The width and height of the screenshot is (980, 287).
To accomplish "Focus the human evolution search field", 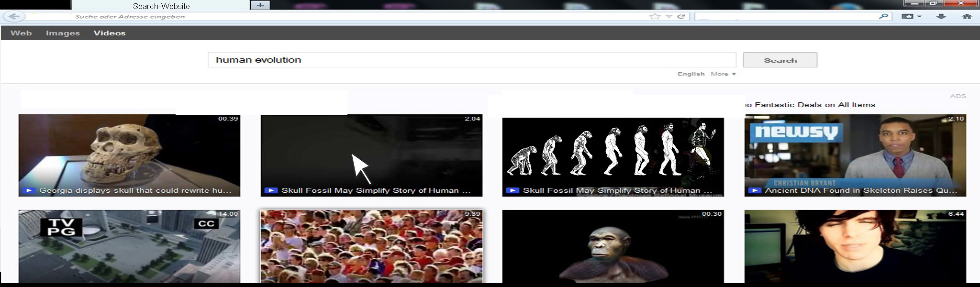I will point(472,60).
